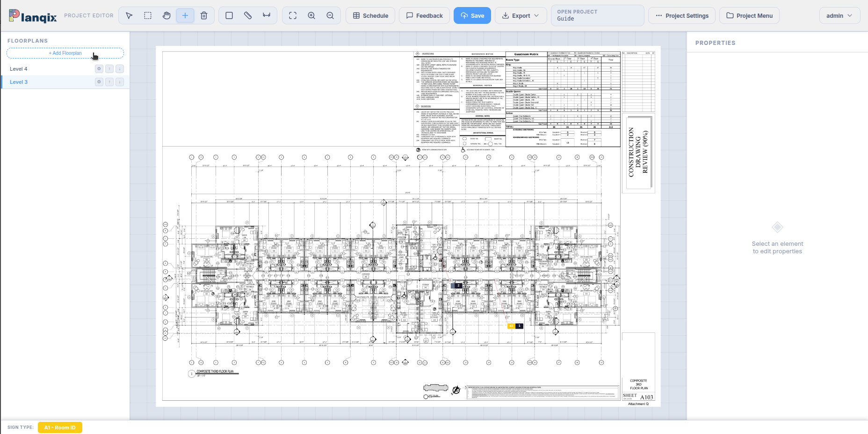
Task: Click the trash delete icon
Action: (204, 15)
